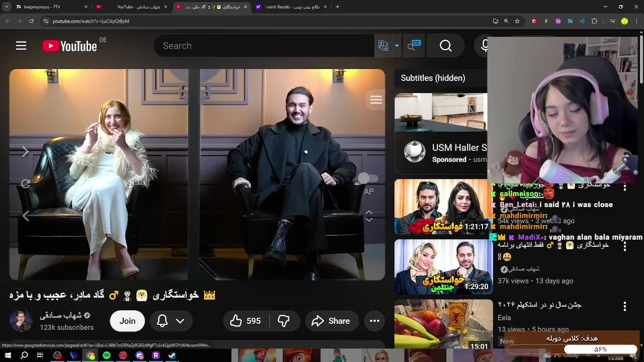Click the zoom magnifier in address bar
The image size is (644, 362).
coord(507,21)
